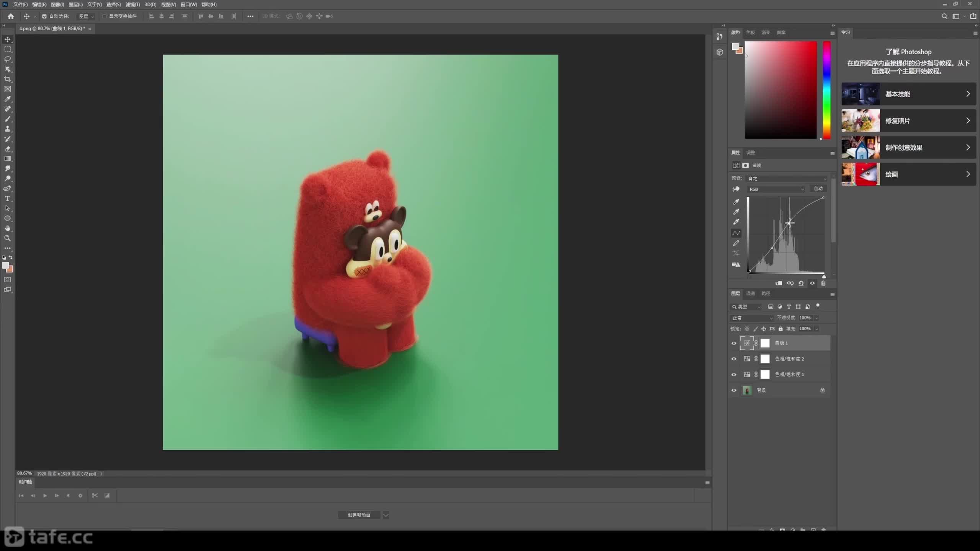The image size is (980, 551).
Task: Enable the Show Transform Controls checkbox
Action: (104, 16)
